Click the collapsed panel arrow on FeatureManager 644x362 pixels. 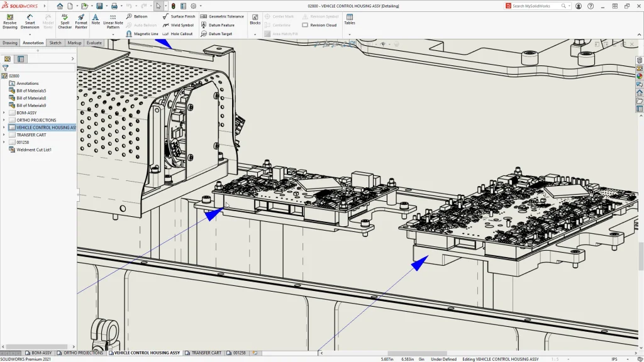point(72,57)
